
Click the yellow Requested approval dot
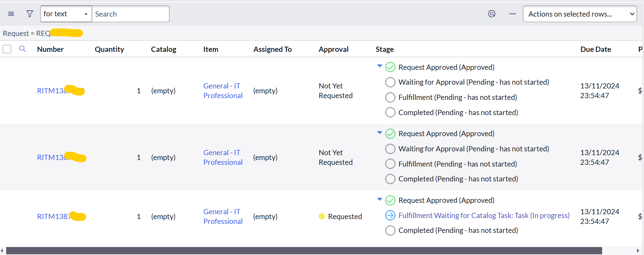(322, 216)
